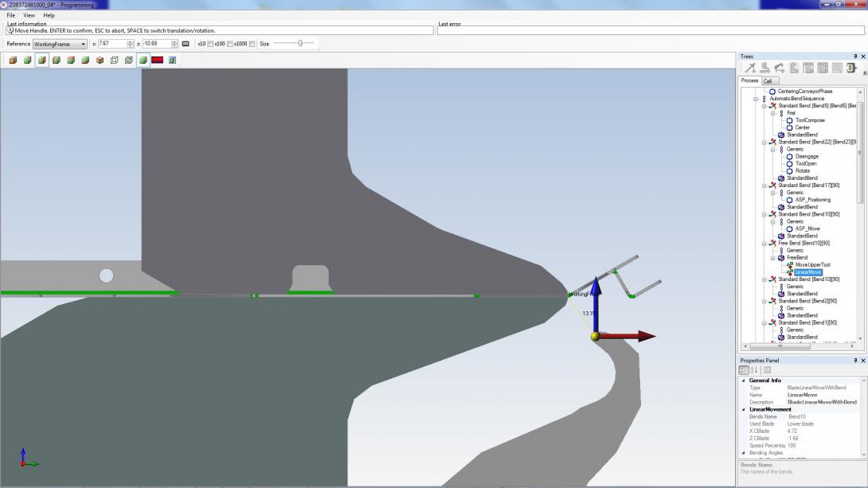
Task: Collapse the AutomaticBendSequence tree node
Action: tap(757, 99)
